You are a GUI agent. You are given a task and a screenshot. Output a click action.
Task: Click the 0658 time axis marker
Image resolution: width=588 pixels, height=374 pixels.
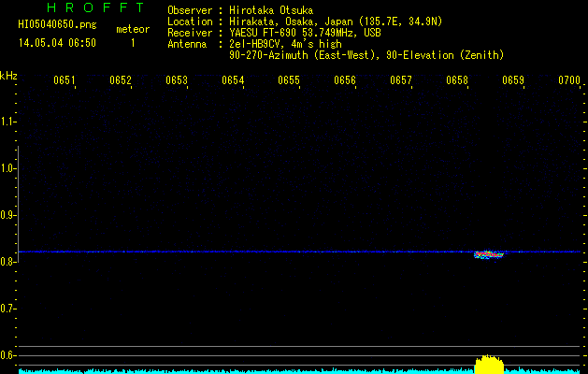coord(457,80)
